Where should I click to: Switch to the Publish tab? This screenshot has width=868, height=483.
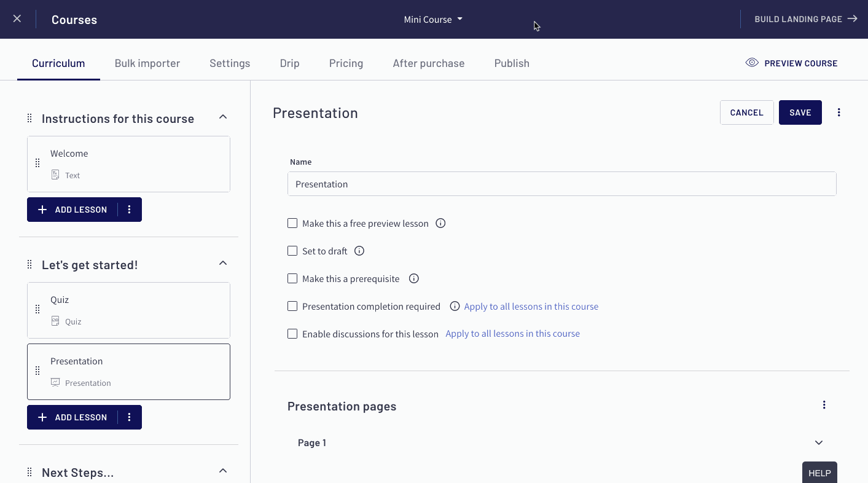(x=512, y=63)
